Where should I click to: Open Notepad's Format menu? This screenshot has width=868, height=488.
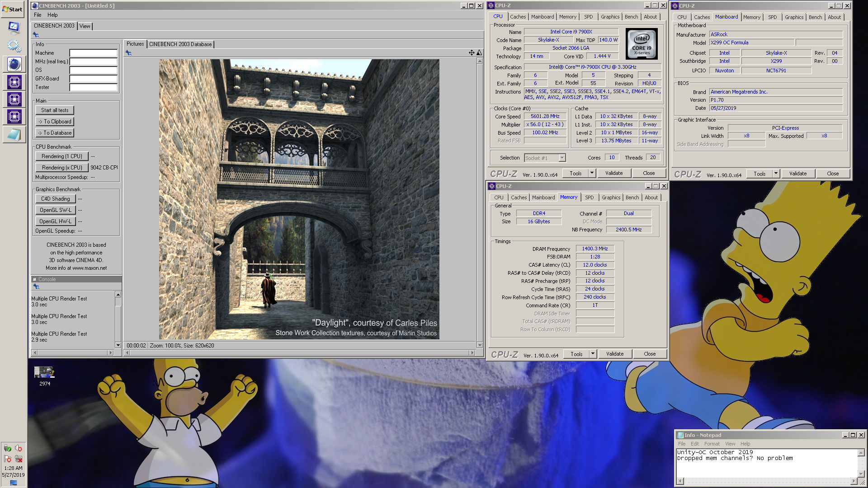pyautogui.click(x=712, y=444)
